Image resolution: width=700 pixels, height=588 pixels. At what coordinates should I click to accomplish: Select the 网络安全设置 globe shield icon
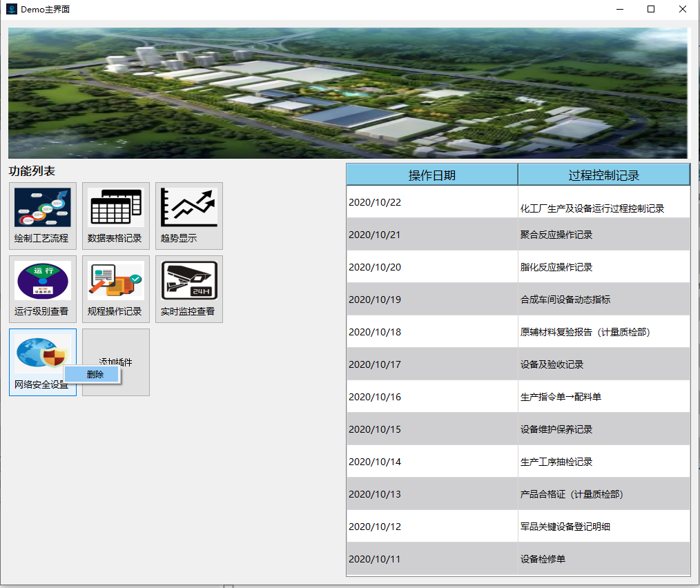43,362
